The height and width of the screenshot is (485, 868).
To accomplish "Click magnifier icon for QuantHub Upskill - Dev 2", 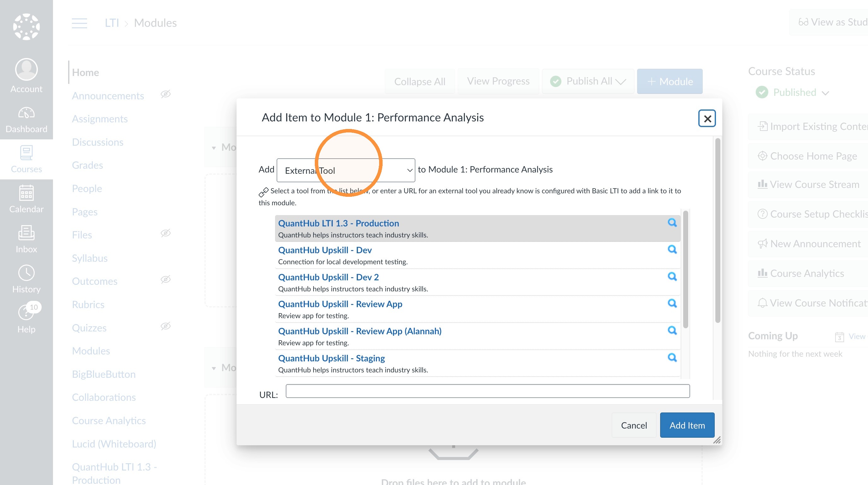I will pos(672,277).
